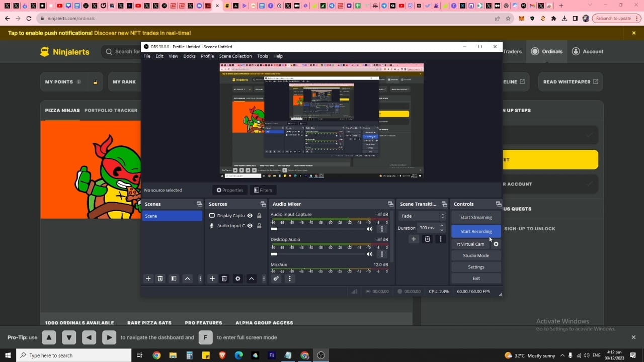Open source Properties button
The image size is (644, 362).
pos(230,190)
